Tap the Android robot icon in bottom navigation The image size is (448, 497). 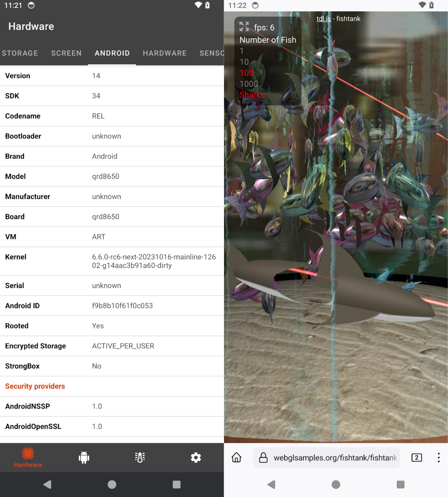tap(84, 457)
